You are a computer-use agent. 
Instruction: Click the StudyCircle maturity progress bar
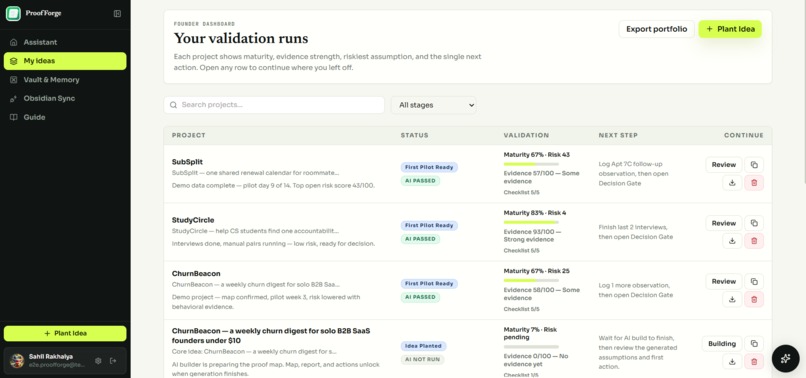click(531, 222)
